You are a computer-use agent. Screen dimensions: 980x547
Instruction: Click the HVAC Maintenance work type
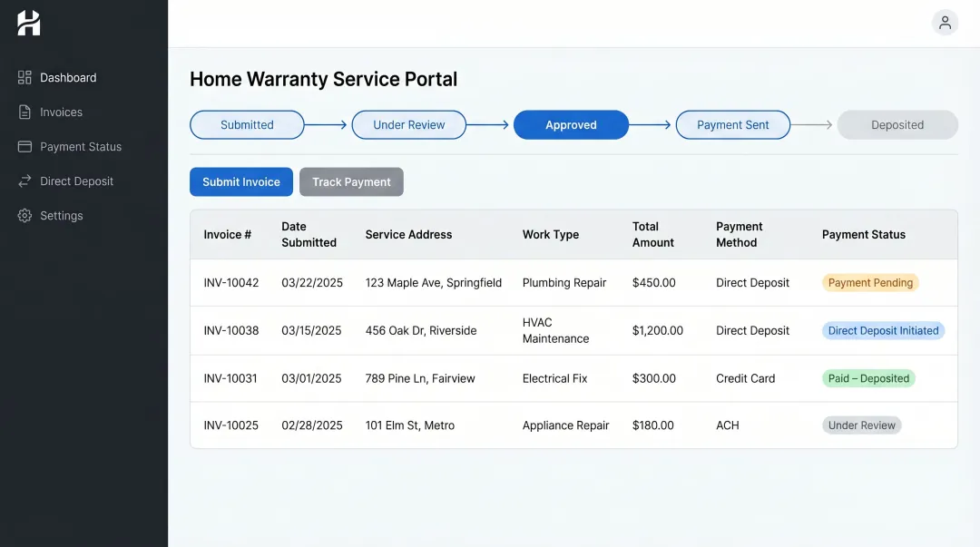[x=555, y=331]
